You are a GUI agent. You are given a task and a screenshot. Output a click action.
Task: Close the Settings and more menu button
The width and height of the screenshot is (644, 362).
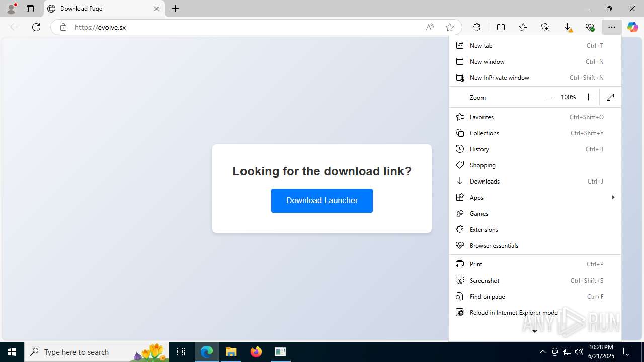coord(612,27)
